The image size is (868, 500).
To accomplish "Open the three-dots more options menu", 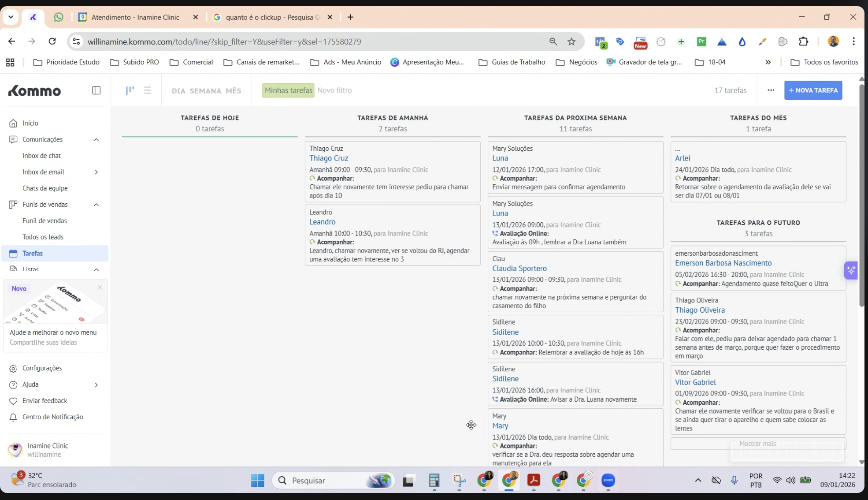I will click(770, 90).
